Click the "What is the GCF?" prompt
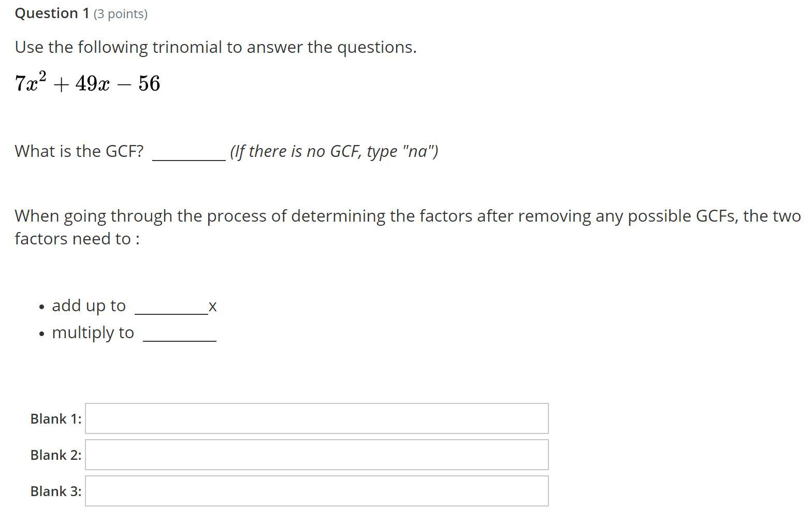The image size is (812, 522). [x=79, y=151]
